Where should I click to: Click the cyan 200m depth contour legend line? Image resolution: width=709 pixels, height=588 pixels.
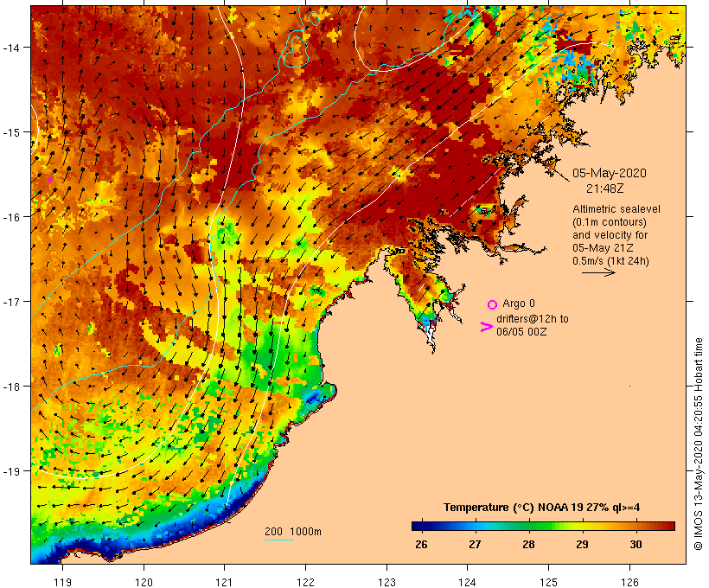pos(279,540)
